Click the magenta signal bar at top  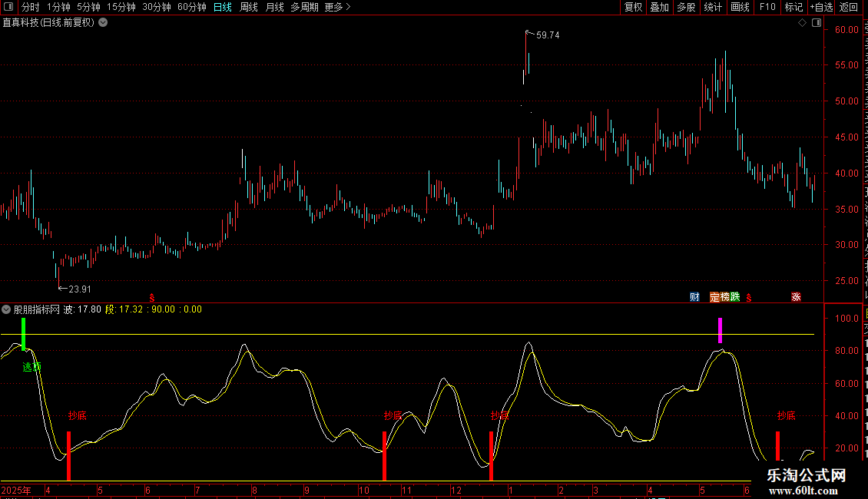click(x=721, y=329)
